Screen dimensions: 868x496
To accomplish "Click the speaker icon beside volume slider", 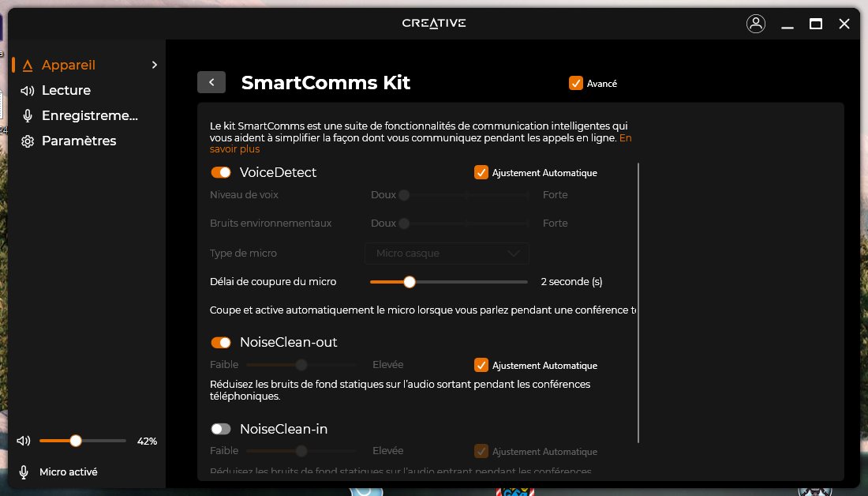I will [24, 441].
